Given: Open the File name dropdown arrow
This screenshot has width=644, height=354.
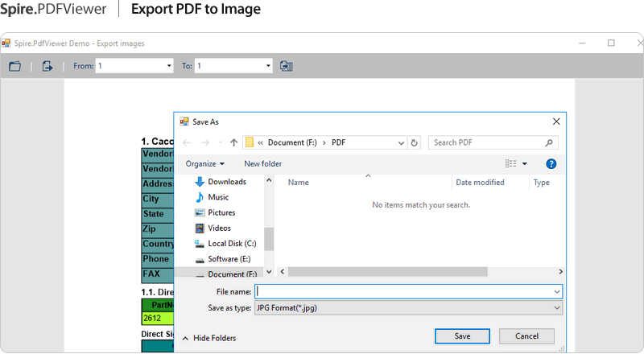Looking at the screenshot, I should tap(557, 291).
